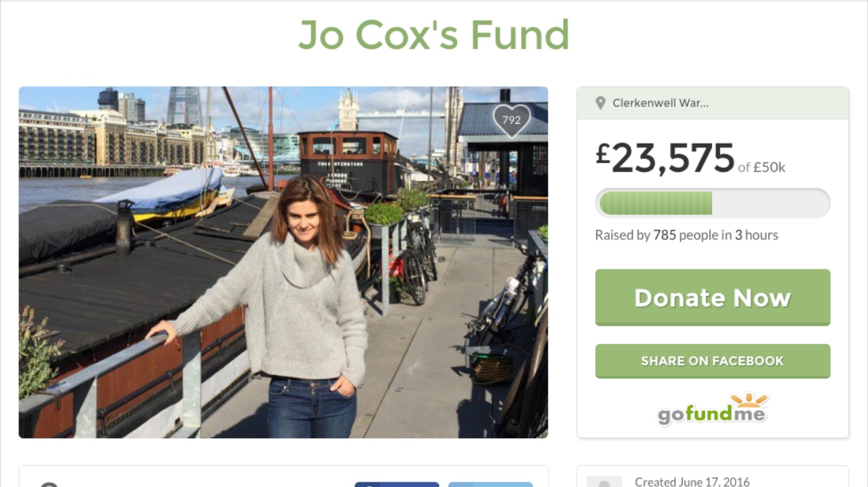This screenshot has width=868, height=487.
Task: Click the number 792 inside the heart
Action: tap(511, 119)
